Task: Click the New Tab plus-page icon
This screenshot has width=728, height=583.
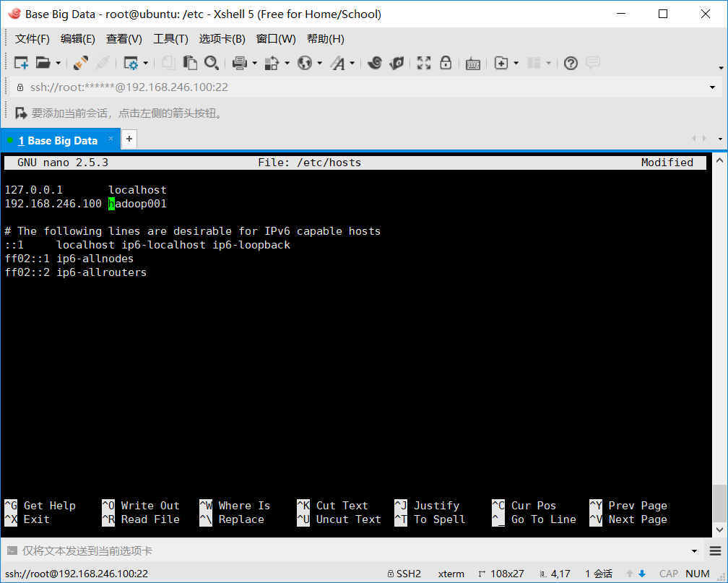Action: click(x=501, y=63)
